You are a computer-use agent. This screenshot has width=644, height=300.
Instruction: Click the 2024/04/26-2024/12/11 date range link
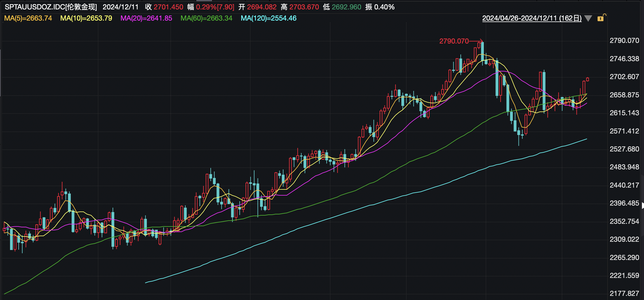[x=532, y=18]
